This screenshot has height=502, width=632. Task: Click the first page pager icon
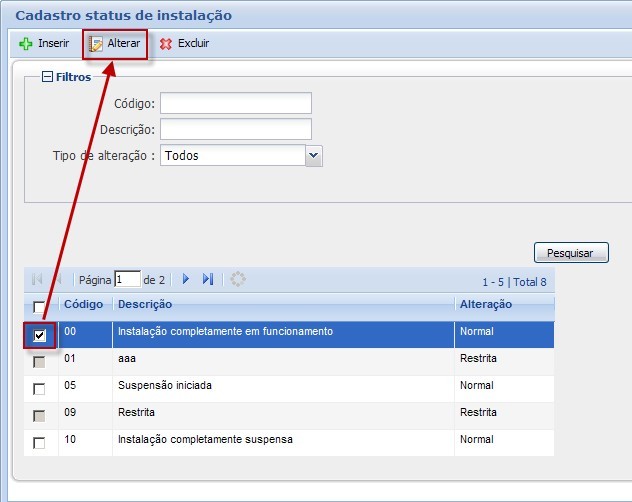pos(37,280)
